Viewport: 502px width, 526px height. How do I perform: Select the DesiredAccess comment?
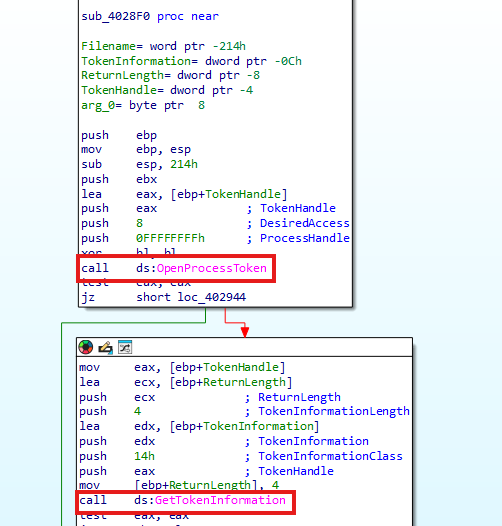click(305, 223)
